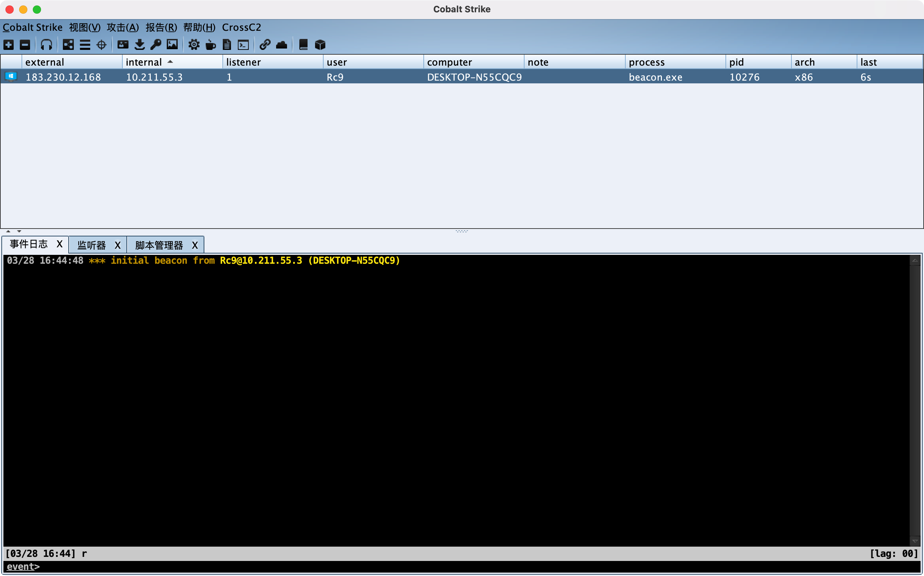Sort by the listener column header
This screenshot has width=924, height=576.
click(273, 62)
